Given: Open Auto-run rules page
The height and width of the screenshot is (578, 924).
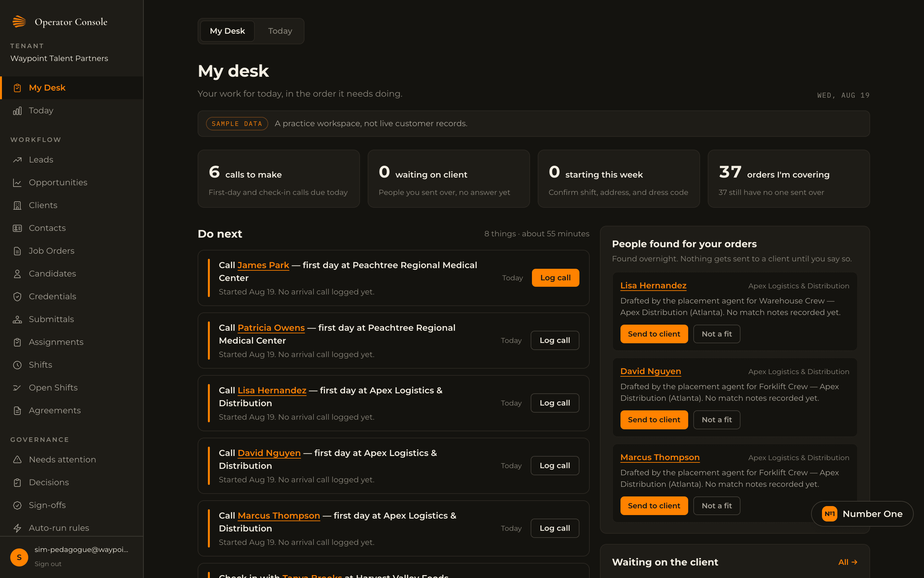Looking at the screenshot, I should point(72,528).
